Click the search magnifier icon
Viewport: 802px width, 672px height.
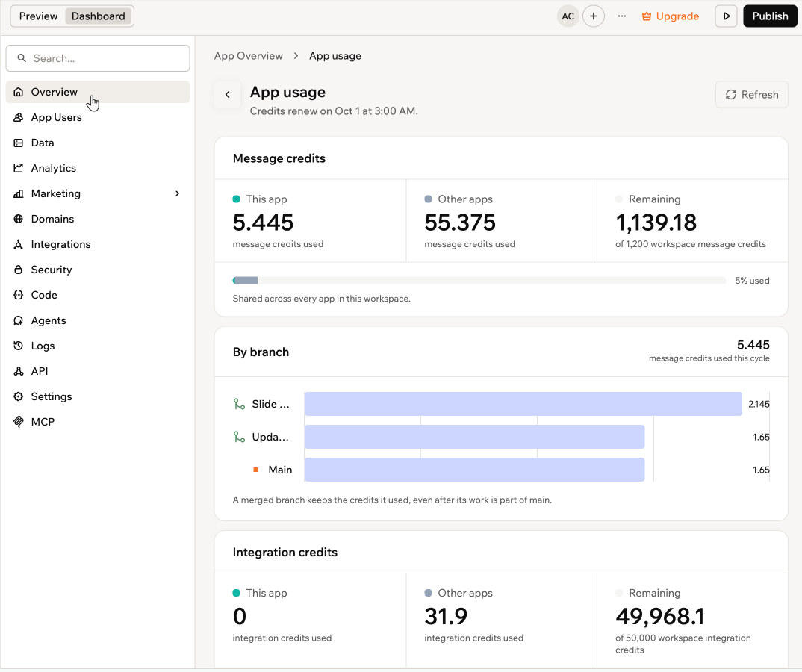[x=22, y=58]
